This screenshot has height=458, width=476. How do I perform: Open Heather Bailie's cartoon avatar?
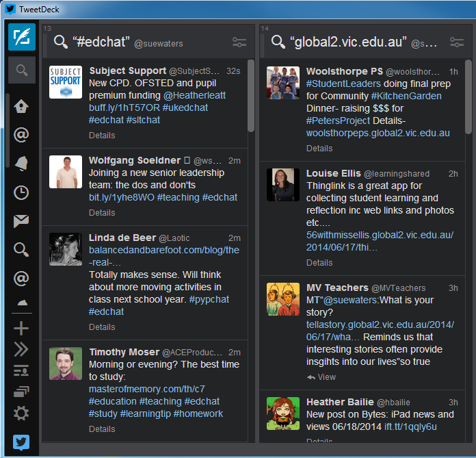point(283,414)
